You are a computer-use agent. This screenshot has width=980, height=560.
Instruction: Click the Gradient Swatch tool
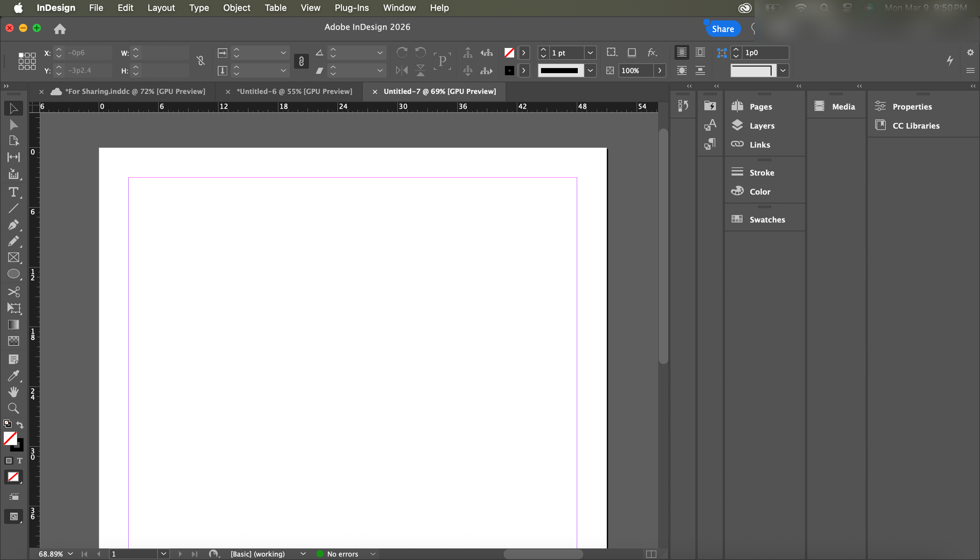[x=14, y=325]
